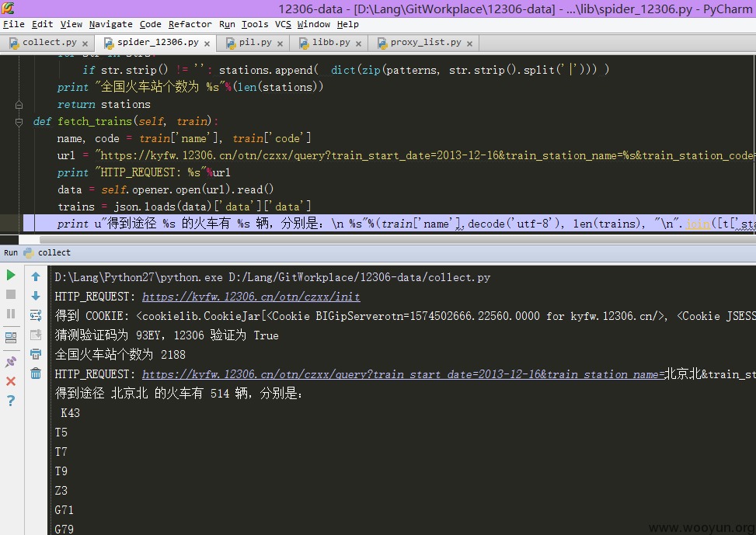Viewport: 756px width, 535px height.
Task: Click the Python icon next to collect
Action: (x=29, y=252)
